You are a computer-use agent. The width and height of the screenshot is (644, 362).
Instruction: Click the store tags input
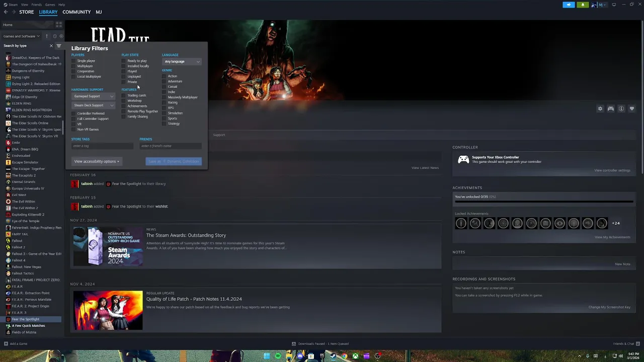pyautogui.click(x=102, y=146)
